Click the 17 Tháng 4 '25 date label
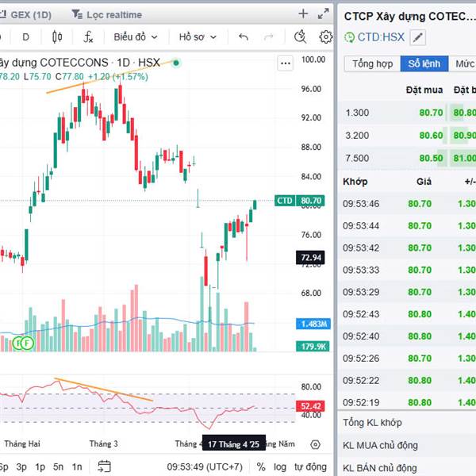 (x=234, y=444)
